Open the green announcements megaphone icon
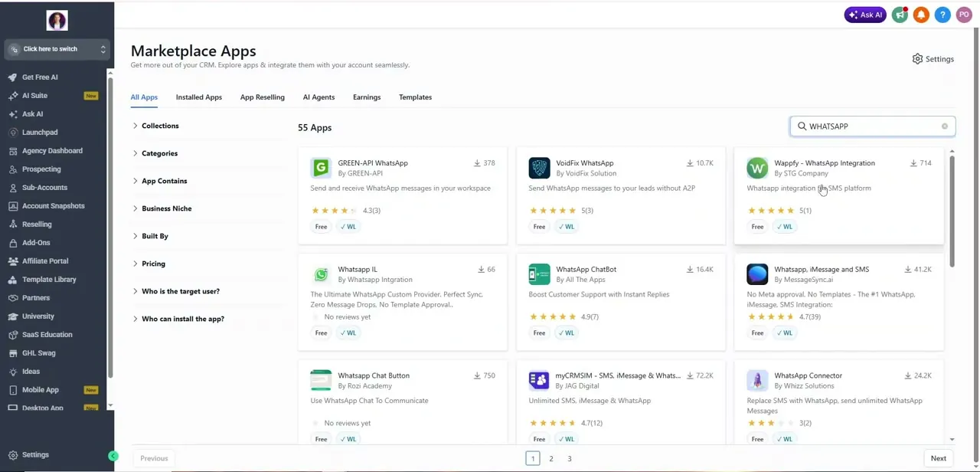980x472 pixels. click(900, 15)
